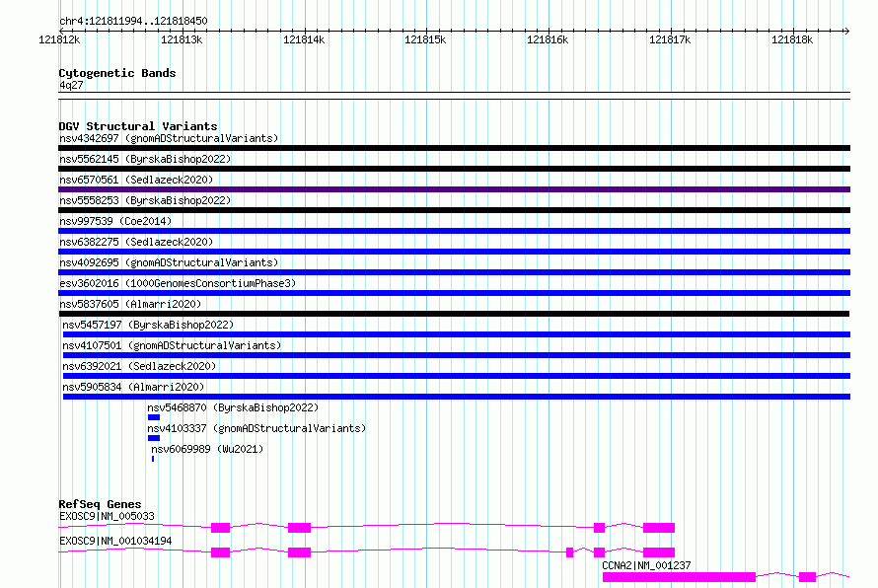
Task: Open the nsv6392021 (Sedlazeck2020) label
Action: (x=139, y=366)
